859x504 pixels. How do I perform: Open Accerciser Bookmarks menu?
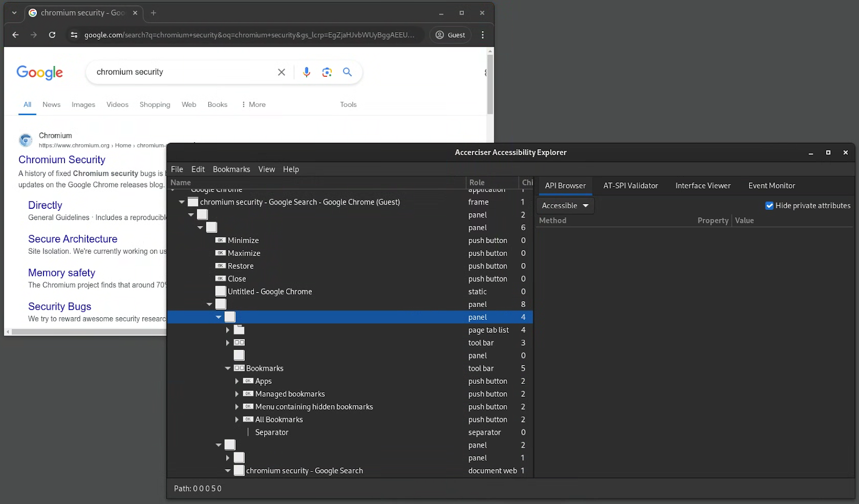coord(231,169)
